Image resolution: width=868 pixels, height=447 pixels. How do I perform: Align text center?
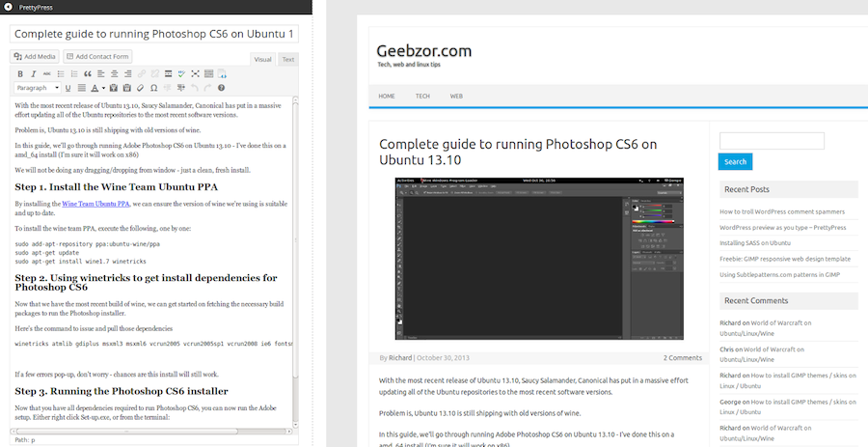(x=115, y=73)
